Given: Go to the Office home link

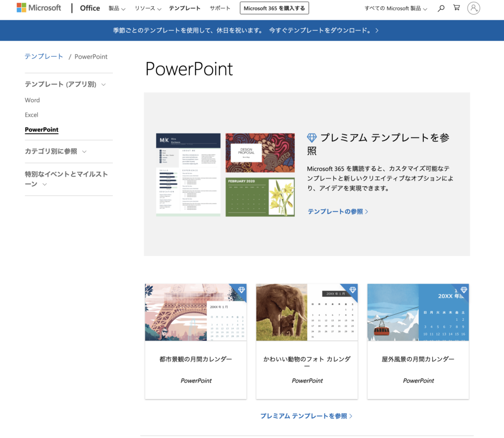Looking at the screenshot, I should coord(90,8).
